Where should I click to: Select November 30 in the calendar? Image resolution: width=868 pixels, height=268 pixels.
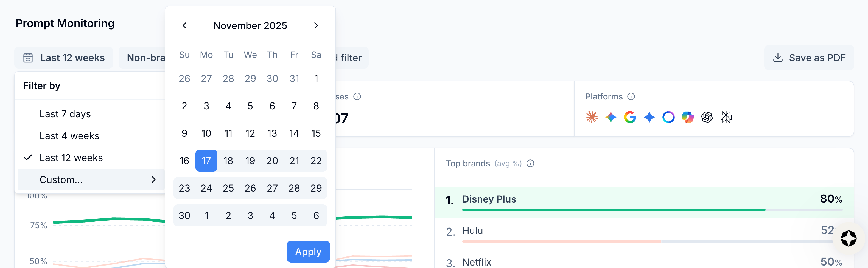click(x=184, y=216)
